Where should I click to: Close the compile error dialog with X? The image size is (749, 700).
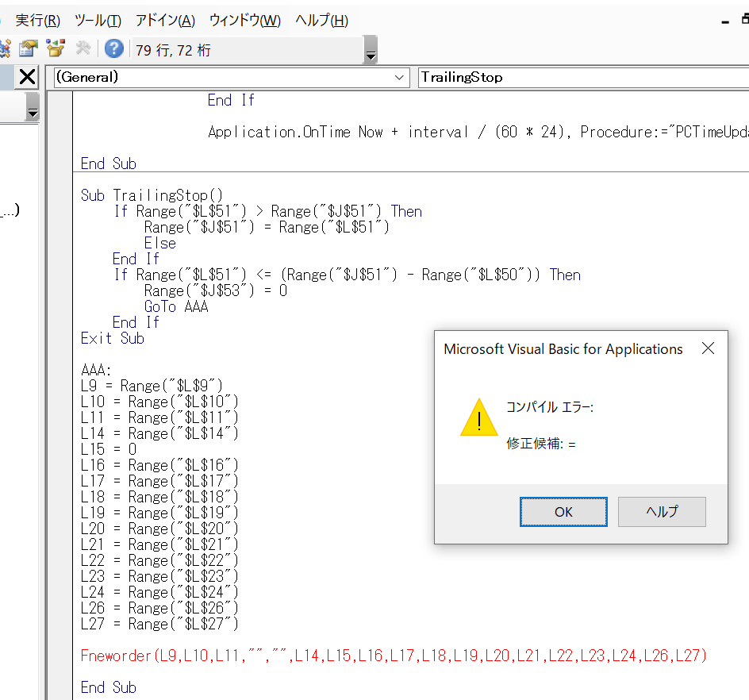point(708,349)
